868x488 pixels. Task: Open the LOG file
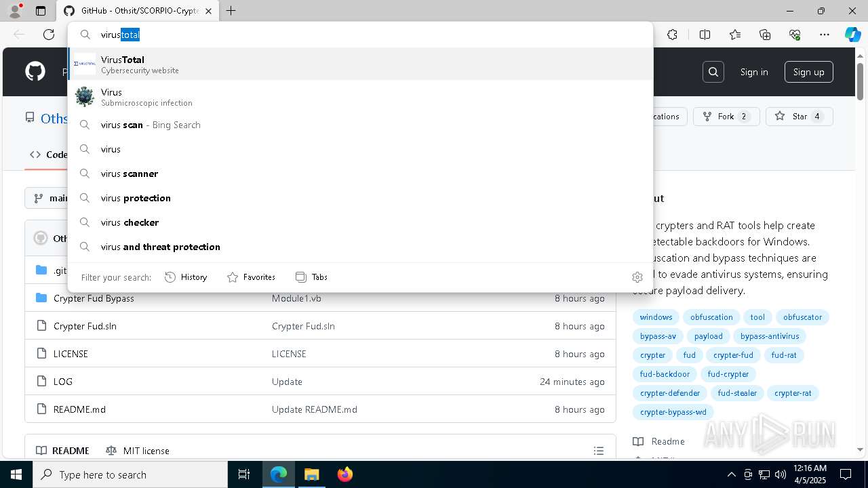coord(63,382)
